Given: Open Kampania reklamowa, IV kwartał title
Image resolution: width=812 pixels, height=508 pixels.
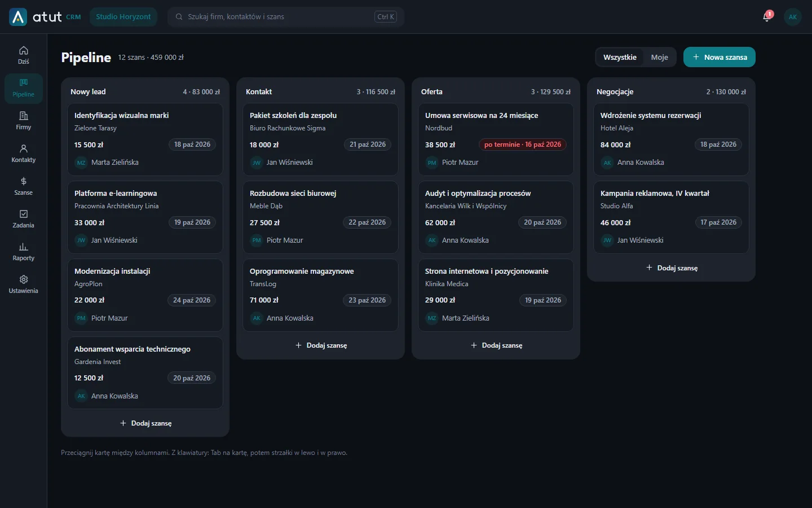Looking at the screenshot, I should 655,194.
